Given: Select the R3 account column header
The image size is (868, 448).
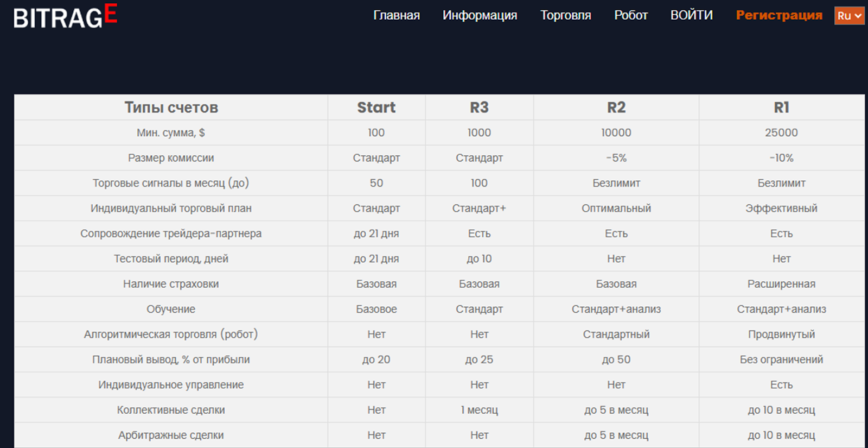Looking at the screenshot, I should click(479, 108).
